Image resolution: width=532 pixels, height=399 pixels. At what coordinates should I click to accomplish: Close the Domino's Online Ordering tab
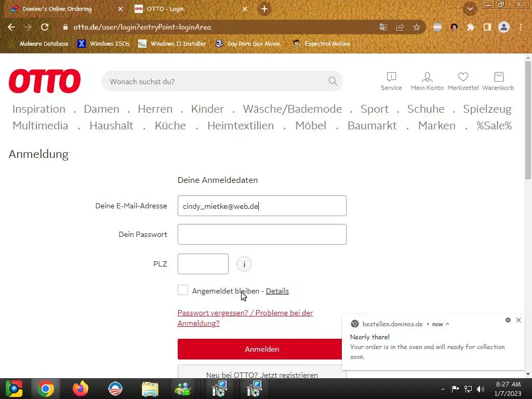click(121, 9)
